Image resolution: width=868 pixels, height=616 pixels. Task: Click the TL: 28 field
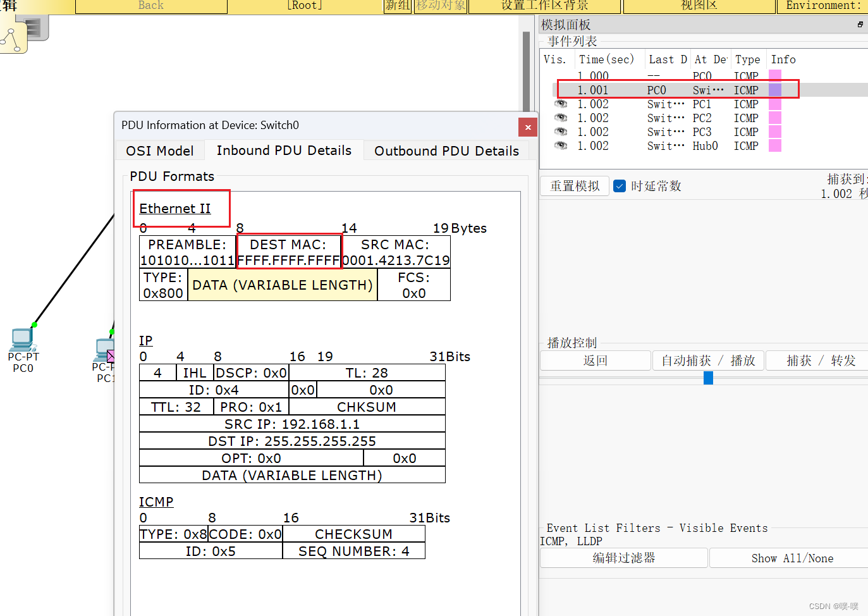367,373
